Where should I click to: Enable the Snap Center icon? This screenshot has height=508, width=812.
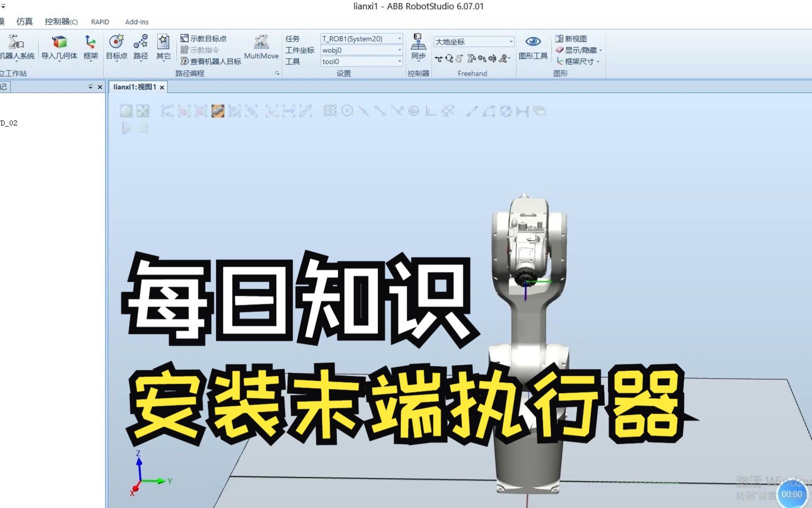point(347,111)
